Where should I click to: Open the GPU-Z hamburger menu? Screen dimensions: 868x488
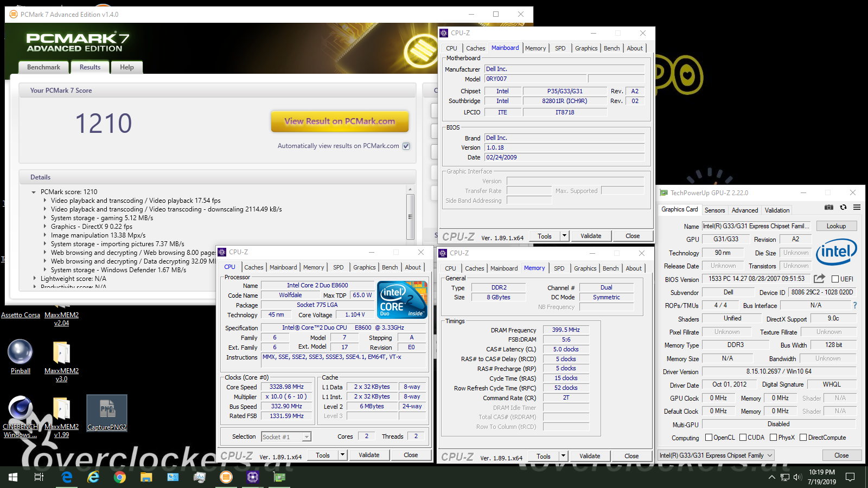857,207
